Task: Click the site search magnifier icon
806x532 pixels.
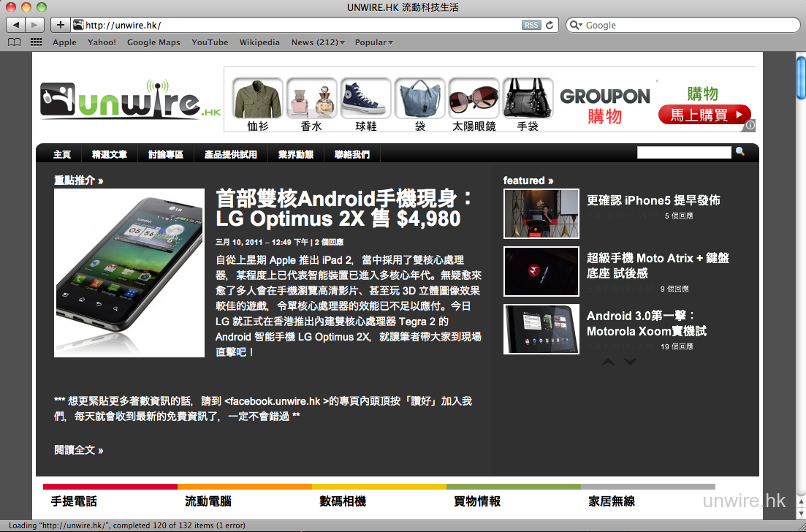Action: (x=740, y=152)
